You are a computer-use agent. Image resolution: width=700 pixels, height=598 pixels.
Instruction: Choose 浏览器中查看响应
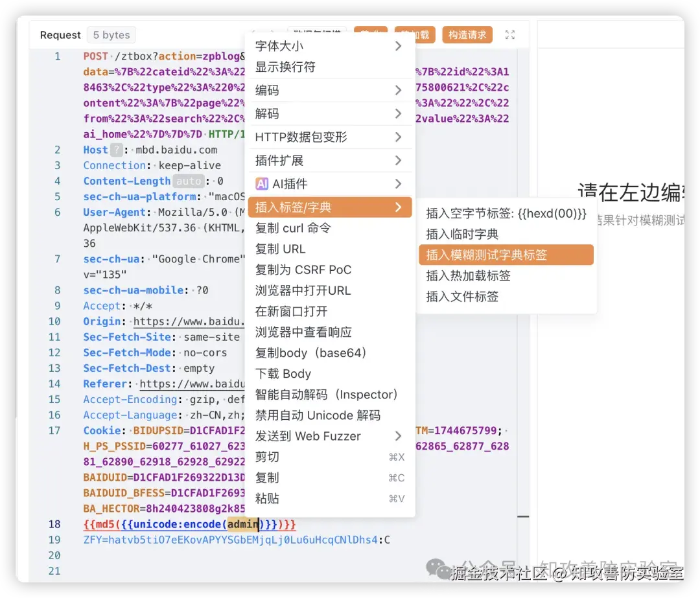click(x=329, y=332)
